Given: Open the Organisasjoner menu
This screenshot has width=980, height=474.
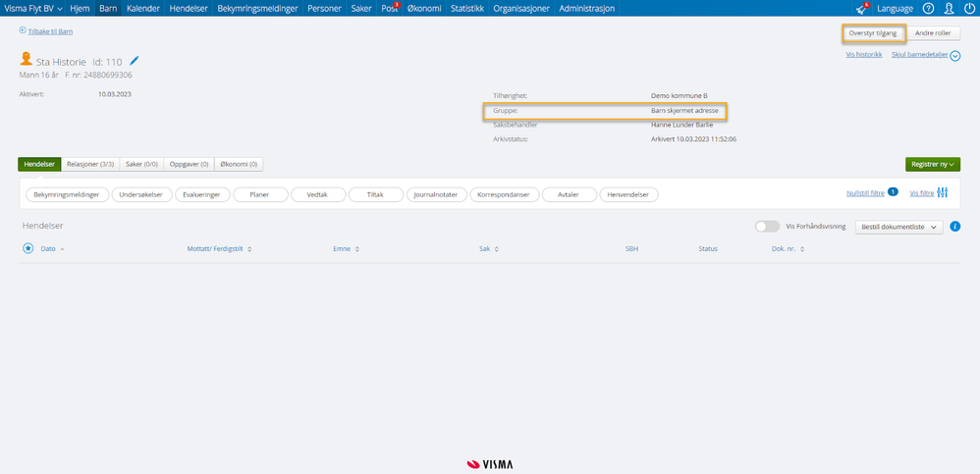Looking at the screenshot, I should pos(521,9).
